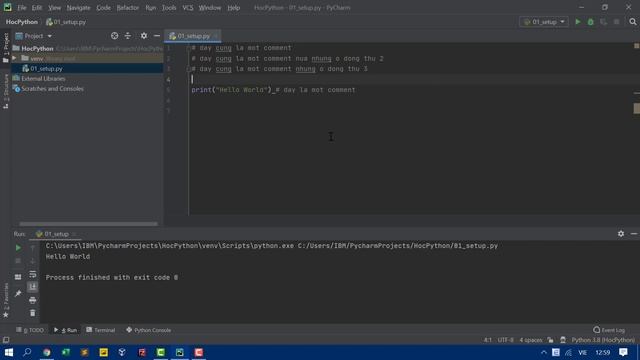Click the stop square in Run panel
This screenshot has width=640, height=360.
pos(18,261)
